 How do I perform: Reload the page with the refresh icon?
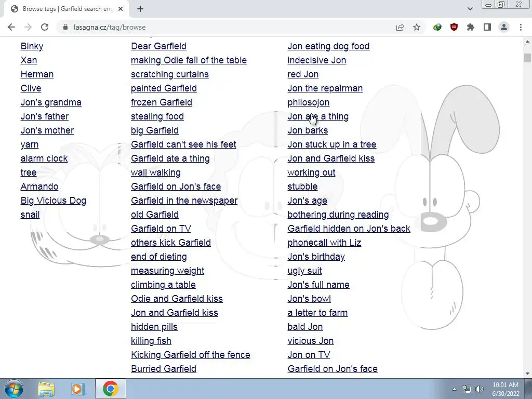(45, 27)
